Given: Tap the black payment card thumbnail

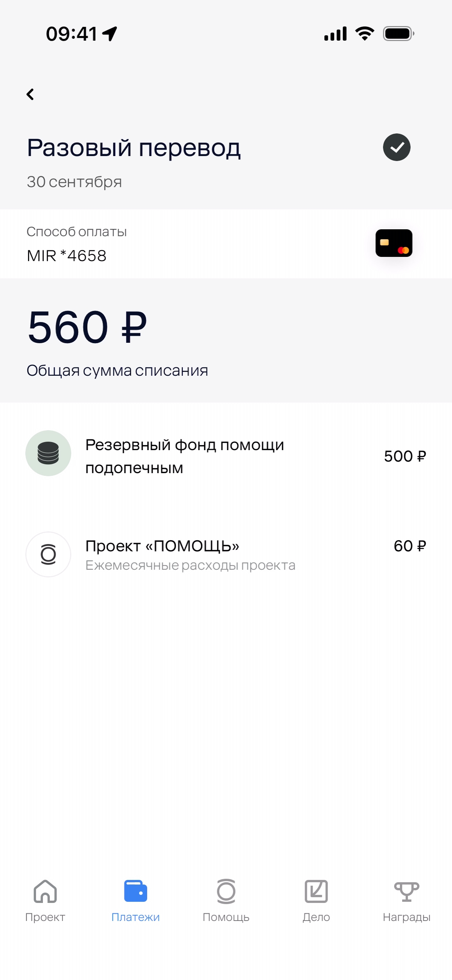Looking at the screenshot, I should [x=394, y=243].
